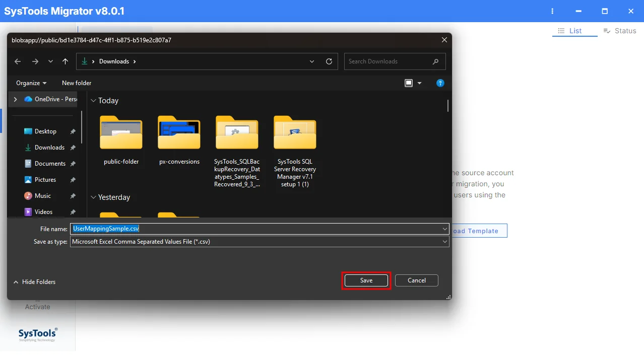Select the public-folder folder
Screen dimensions: 644x361
pos(121,140)
